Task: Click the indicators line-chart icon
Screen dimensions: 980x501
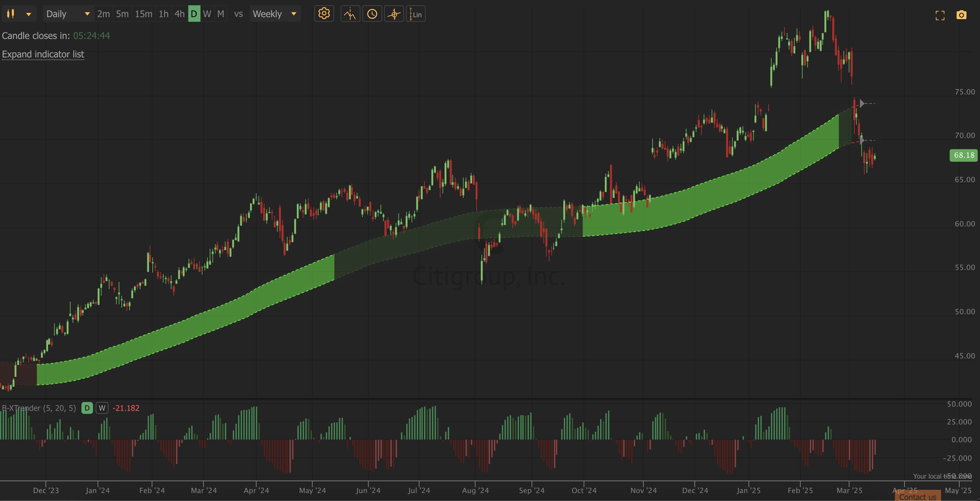Action: coord(350,14)
